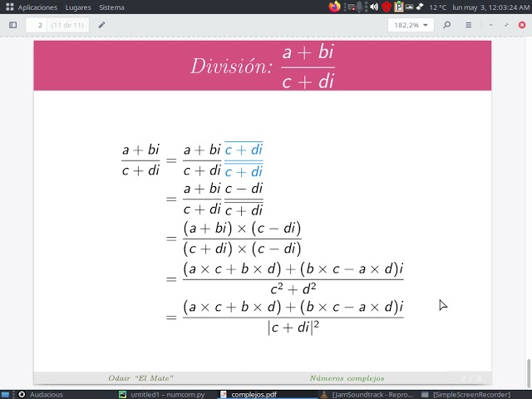Screen dimensions: 532x399
Task: Click the microphone tray icon
Action: pyautogui.click(x=359, y=7)
